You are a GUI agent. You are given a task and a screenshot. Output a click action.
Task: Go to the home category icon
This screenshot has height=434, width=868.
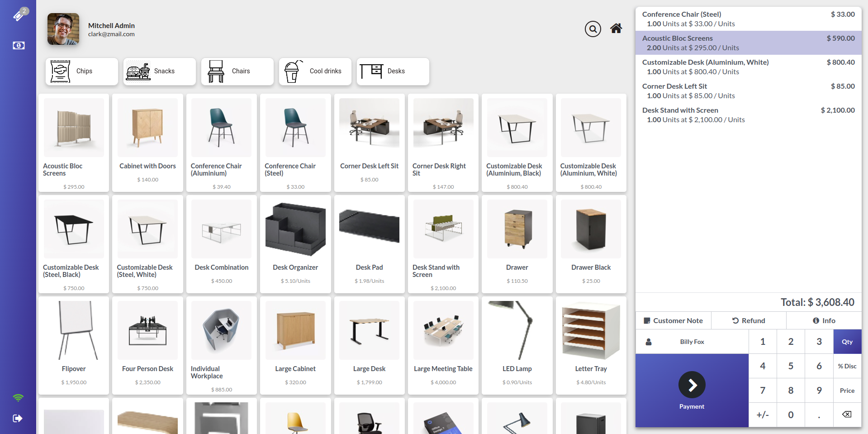point(616,29)
